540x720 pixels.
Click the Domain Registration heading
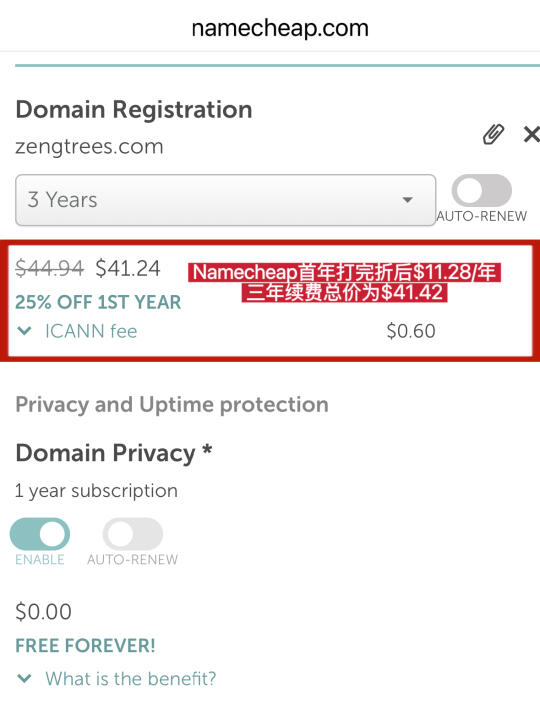[134, 110]
